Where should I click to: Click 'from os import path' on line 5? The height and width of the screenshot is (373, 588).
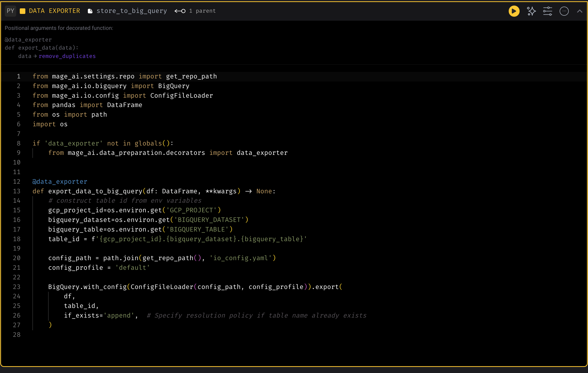[x=70, y=115]
